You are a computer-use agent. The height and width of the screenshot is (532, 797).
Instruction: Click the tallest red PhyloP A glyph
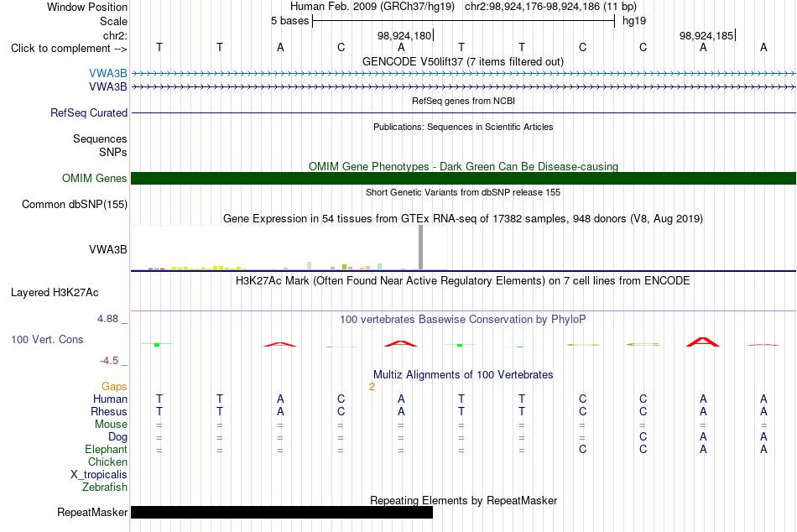pos(703,342)
